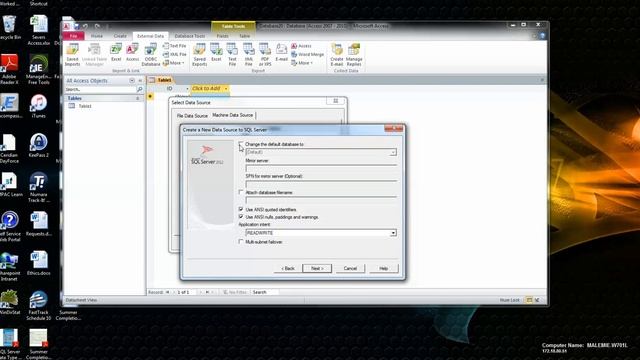Select File Data Source tab in dialog
This screenshot has height=360, width=640.
192,116
